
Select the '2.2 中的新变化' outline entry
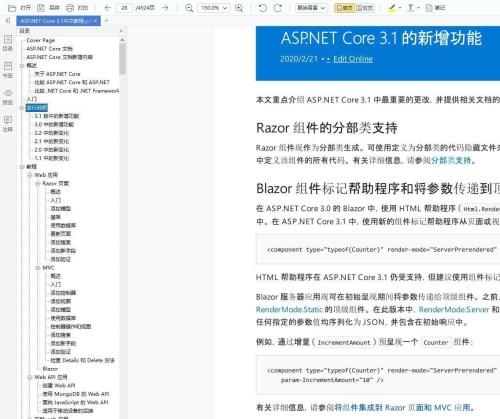tap(52, 133)
